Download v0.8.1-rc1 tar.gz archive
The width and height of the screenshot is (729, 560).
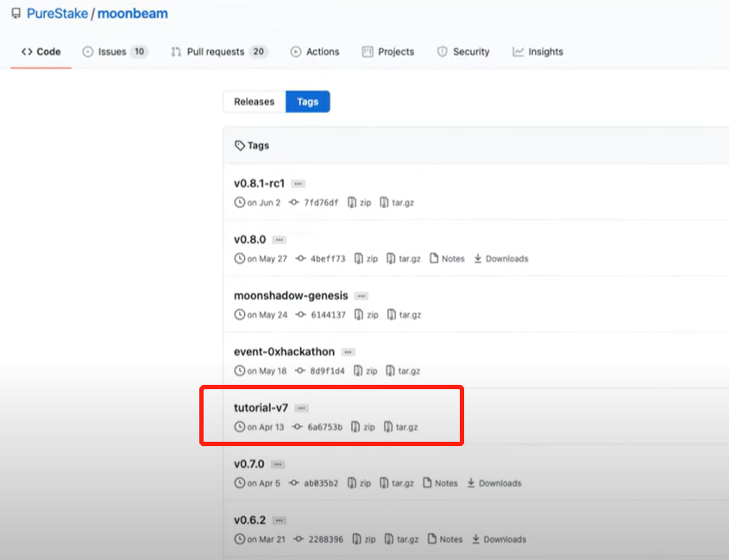pyautogui.click(x=397, y=202)
